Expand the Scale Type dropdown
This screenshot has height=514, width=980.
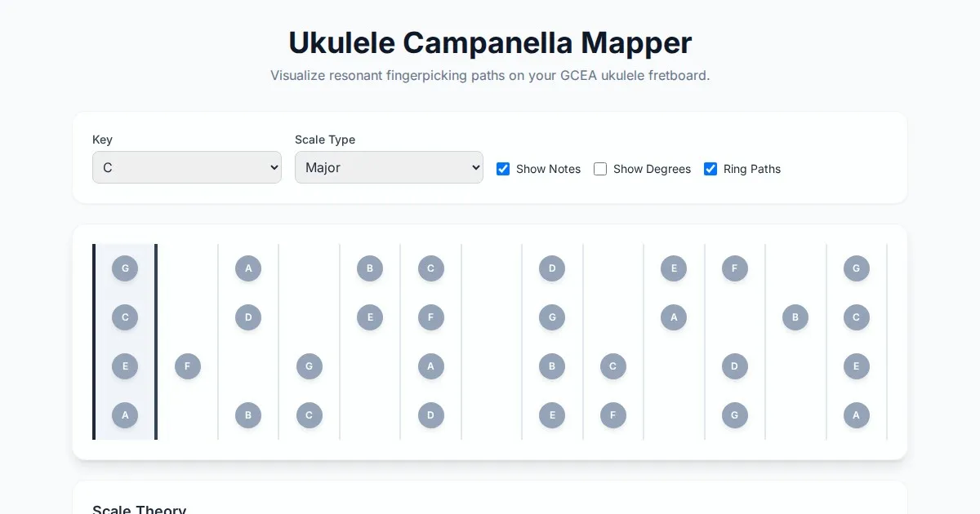point(389,167)
